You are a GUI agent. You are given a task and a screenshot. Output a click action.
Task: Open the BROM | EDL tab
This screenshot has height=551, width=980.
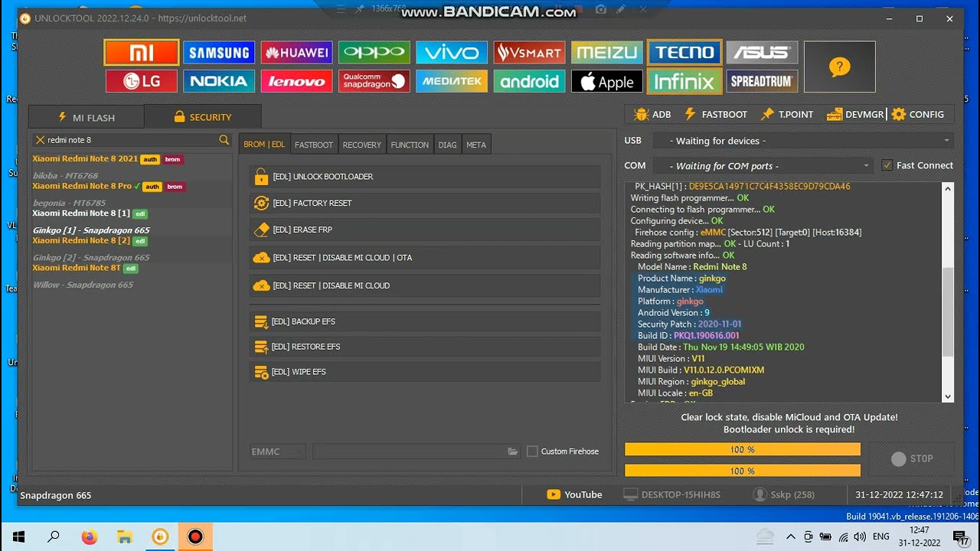[264, 145]
